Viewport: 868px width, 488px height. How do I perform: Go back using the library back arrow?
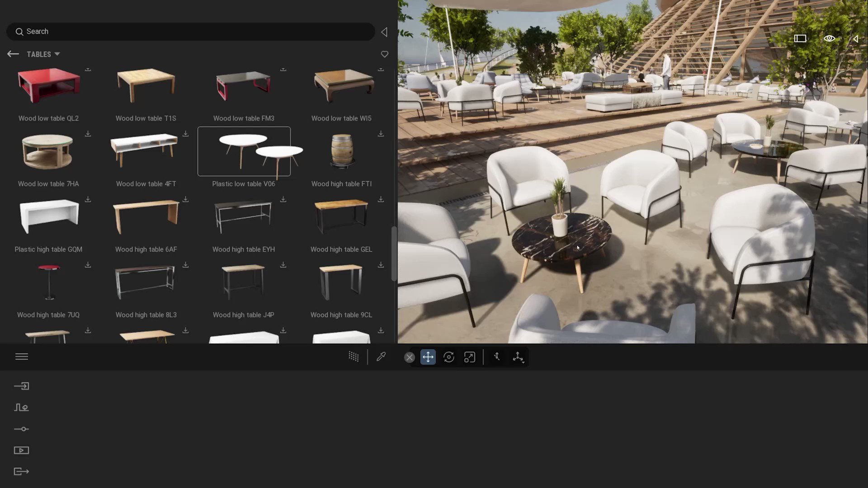[13, 54]
